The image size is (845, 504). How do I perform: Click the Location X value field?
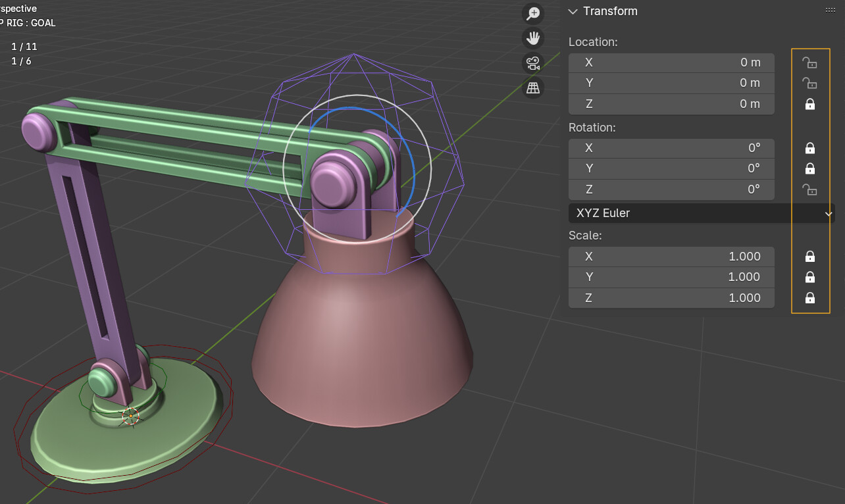click(671, 63)
